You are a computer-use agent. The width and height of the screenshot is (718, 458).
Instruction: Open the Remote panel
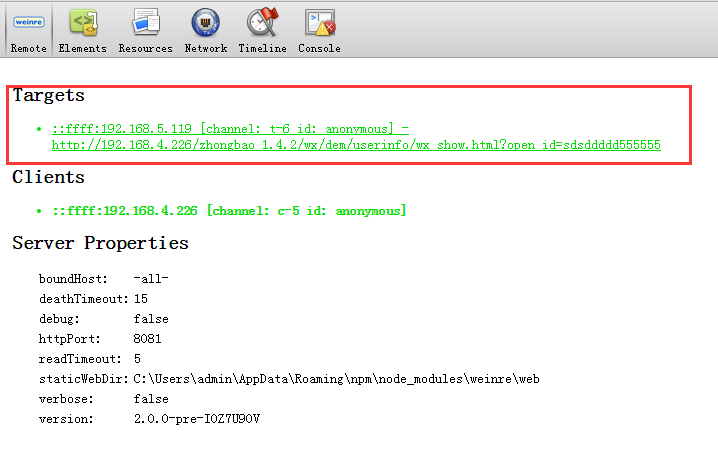coord(28,30)
